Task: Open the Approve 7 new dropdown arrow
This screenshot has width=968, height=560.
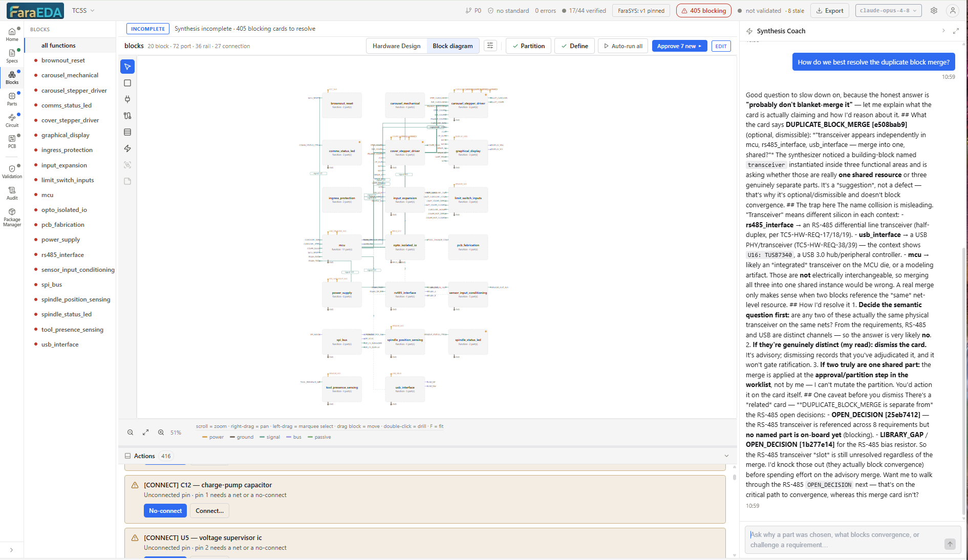Action: [700, 46]
